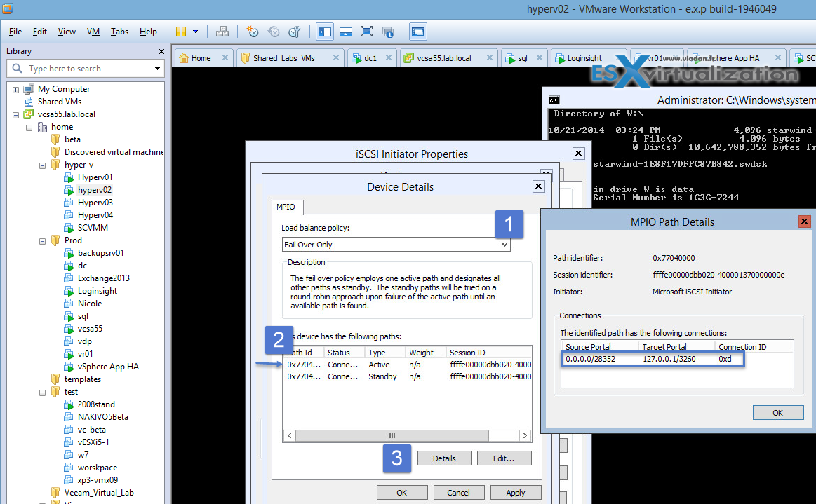Switch to the Loginsight tab
This screenshot has height=504, width=816.
pos(584,58)
